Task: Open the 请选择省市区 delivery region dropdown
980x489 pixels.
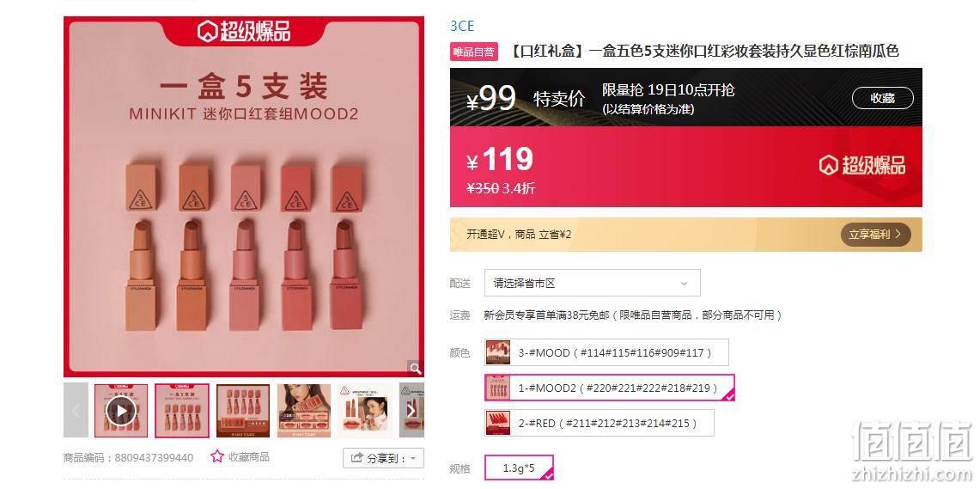Action: point(592,284)
